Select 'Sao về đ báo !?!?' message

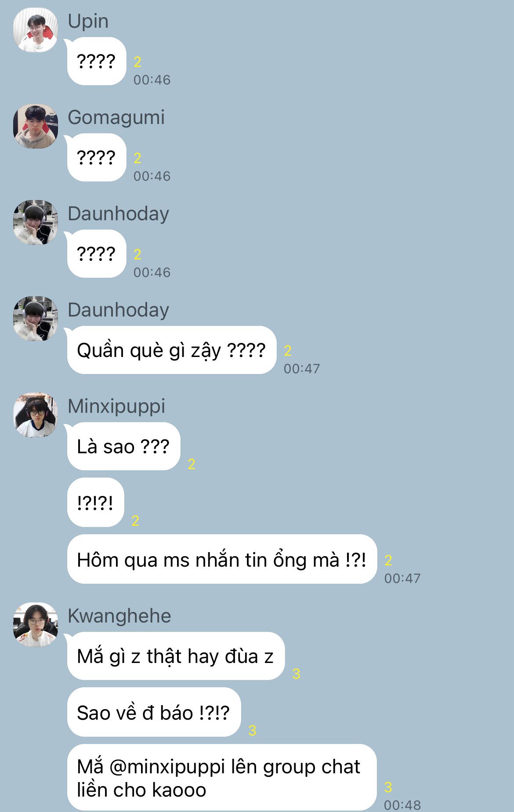(x=154, y=712)
